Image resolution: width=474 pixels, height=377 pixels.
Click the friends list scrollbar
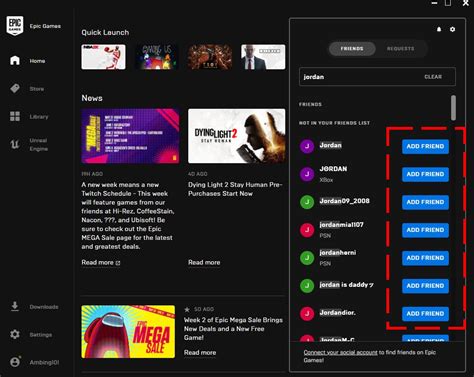click(453, 108)
